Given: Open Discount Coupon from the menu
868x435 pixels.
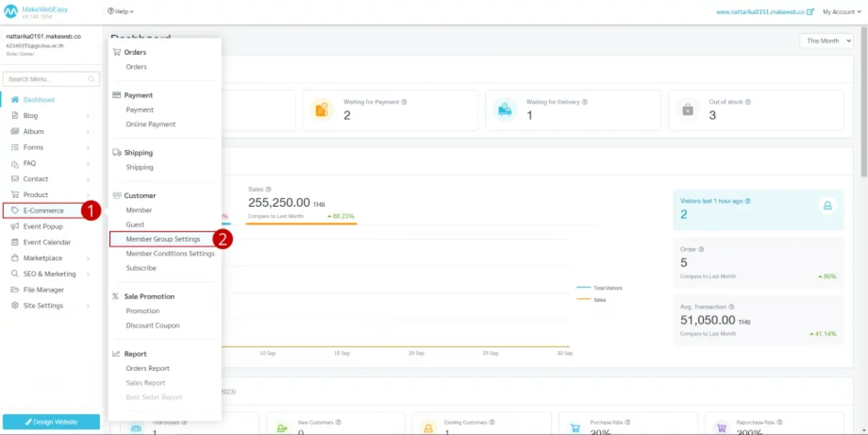Looking at the screenshot, I should [x=152, y=325].
